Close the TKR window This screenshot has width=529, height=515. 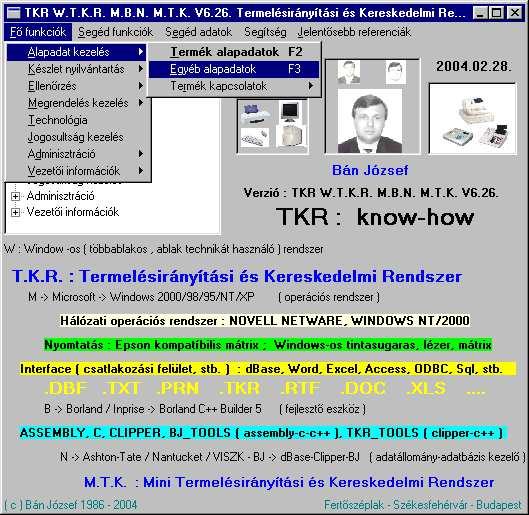point(515,13)
